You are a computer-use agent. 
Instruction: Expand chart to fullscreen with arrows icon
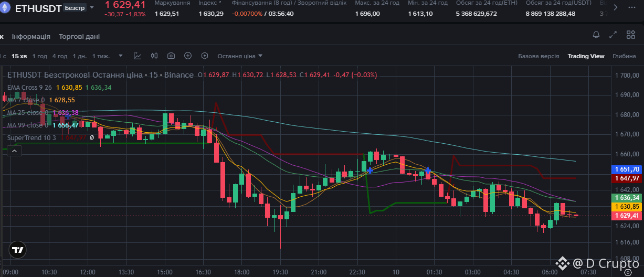click(x=613, y=35)
